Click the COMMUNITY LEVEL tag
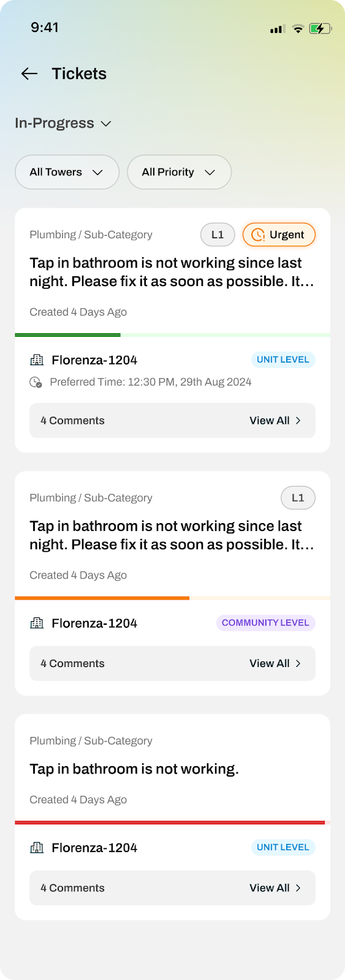Viewport: 345px width, 980px height. pos(265,623)
